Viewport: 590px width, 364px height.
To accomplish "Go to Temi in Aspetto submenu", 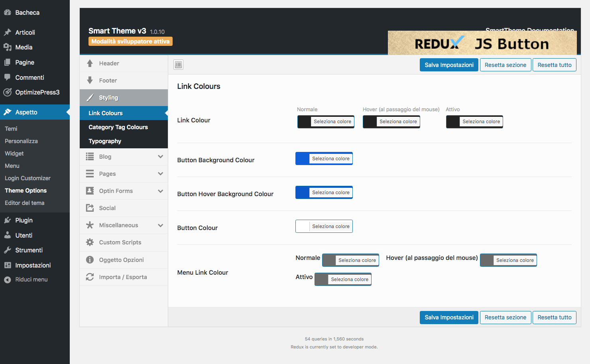I will point(11,129).
